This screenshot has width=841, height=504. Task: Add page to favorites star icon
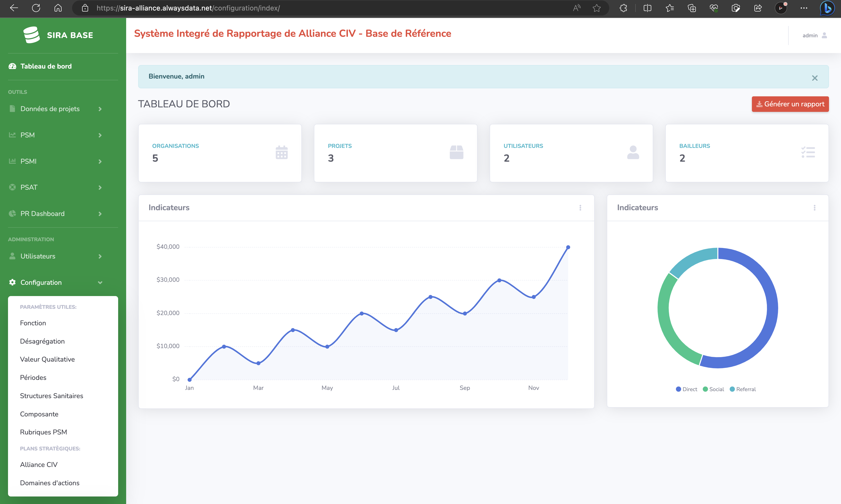point(596,8)
